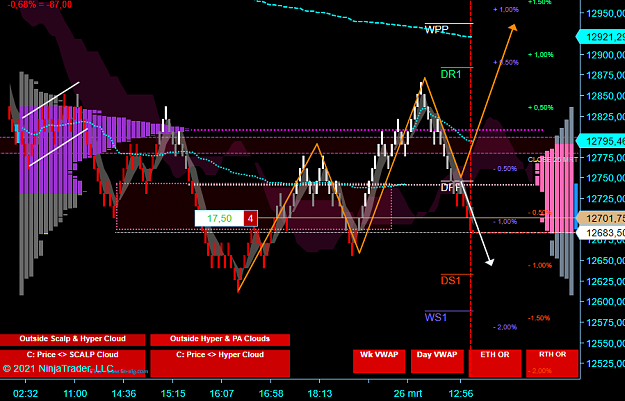Screen dimensions: 625x401
Task: Click the C: Price <> SCALP Cloud button
Action: click(72, 363)
